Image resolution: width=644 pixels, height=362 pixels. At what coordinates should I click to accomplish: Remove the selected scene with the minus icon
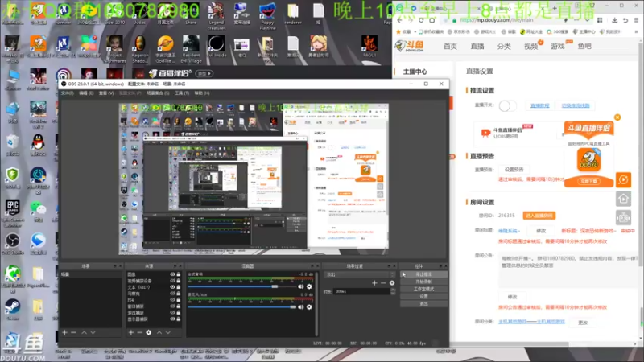tap(73, 332)
